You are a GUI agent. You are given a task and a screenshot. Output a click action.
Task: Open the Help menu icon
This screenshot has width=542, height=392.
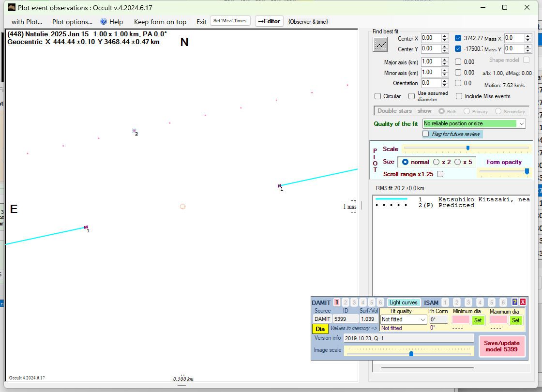(104, 22)
